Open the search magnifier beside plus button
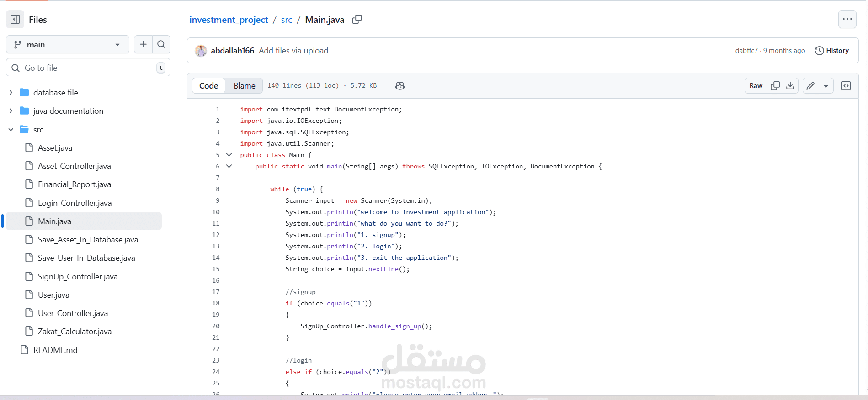The image size is (868, 400). tap(161, 44)
